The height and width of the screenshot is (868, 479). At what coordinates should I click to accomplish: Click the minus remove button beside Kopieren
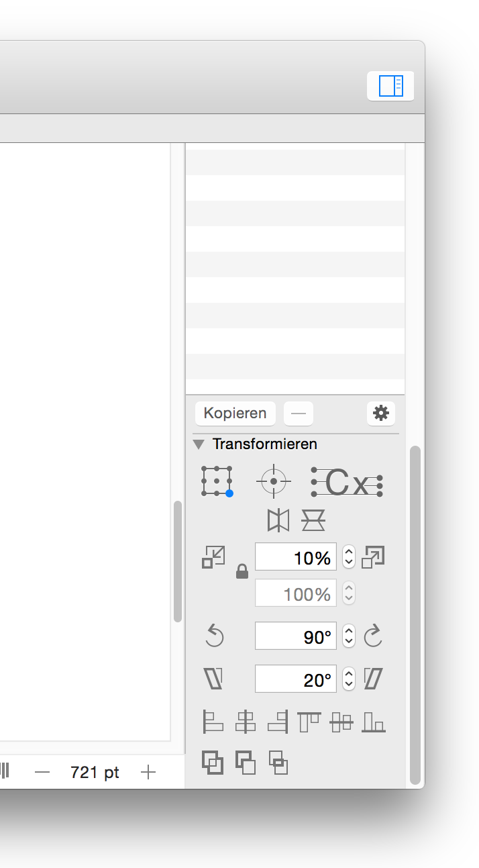pyautogui.click(x=299, y=414)
